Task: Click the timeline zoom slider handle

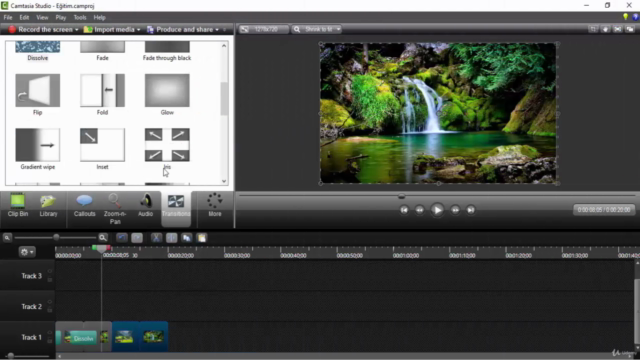Action: click(56, 237)
